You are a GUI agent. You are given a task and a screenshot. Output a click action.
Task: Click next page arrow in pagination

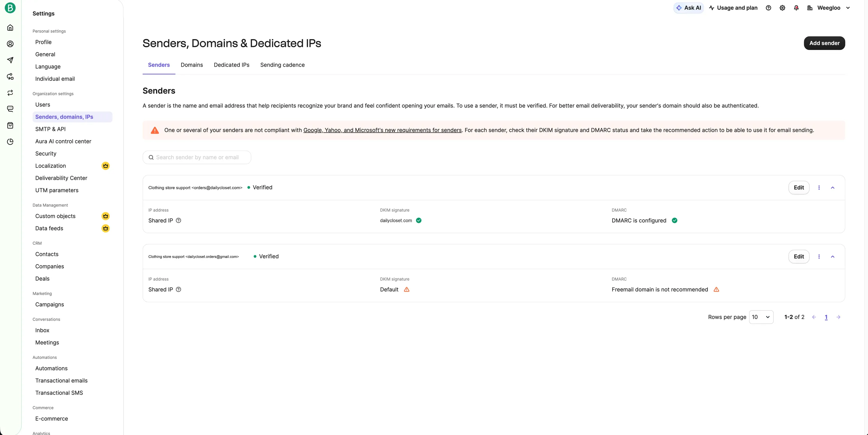point(838,317)
